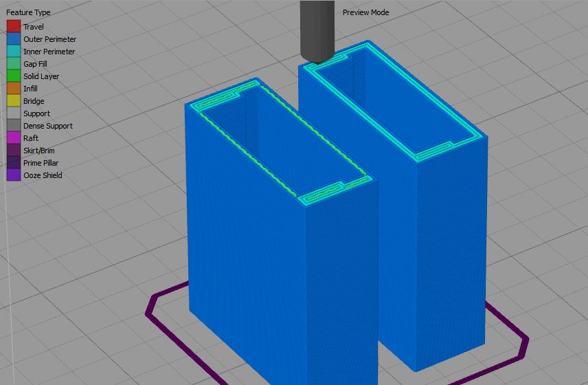Click the 'Travel' legend label

34,27
